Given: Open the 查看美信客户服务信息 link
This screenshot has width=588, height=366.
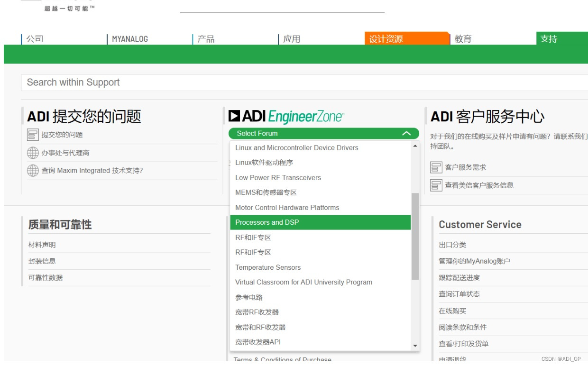Looking at the screenshot, I should tap(479, 185).
